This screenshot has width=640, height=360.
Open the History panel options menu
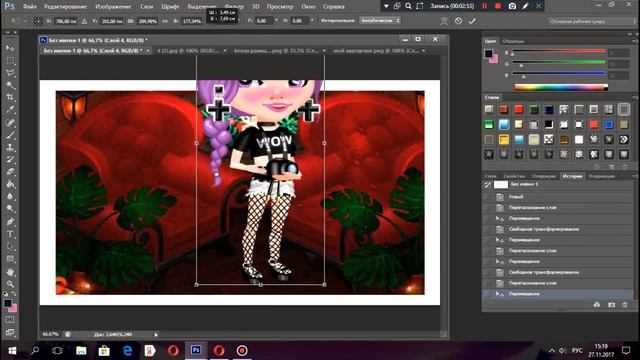634,176
